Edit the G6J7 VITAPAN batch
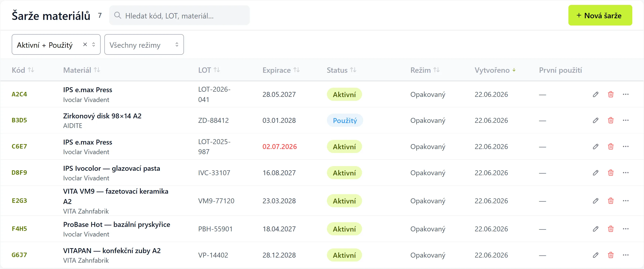The image size is (644, 269). pos(596,255)
